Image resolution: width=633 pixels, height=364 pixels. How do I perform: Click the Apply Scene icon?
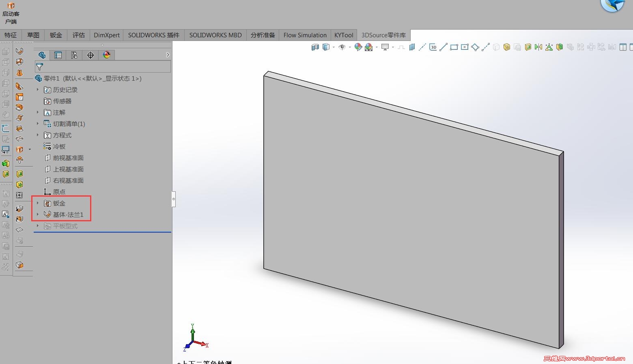369,47
